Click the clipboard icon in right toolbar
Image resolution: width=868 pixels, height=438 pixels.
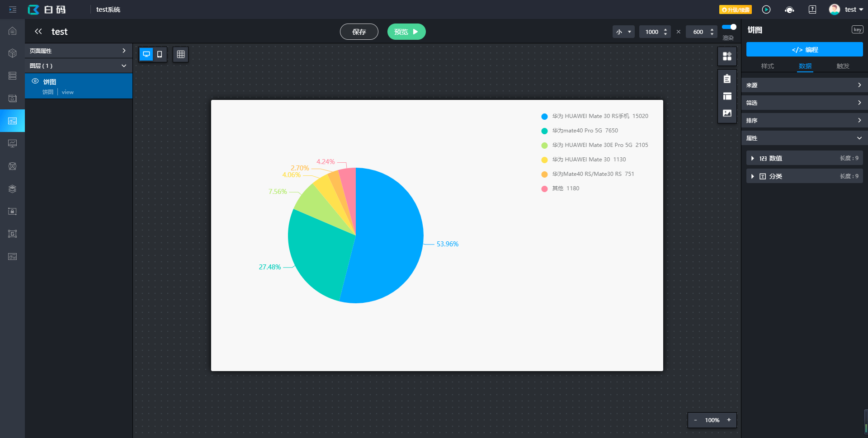point(727,79)
